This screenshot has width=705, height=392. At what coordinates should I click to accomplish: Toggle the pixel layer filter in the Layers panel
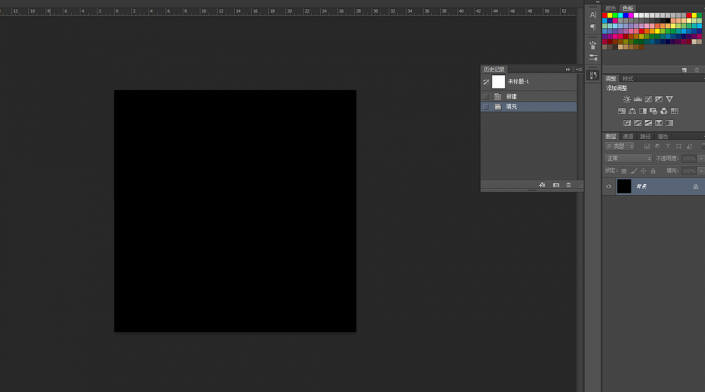pos(647,147)
